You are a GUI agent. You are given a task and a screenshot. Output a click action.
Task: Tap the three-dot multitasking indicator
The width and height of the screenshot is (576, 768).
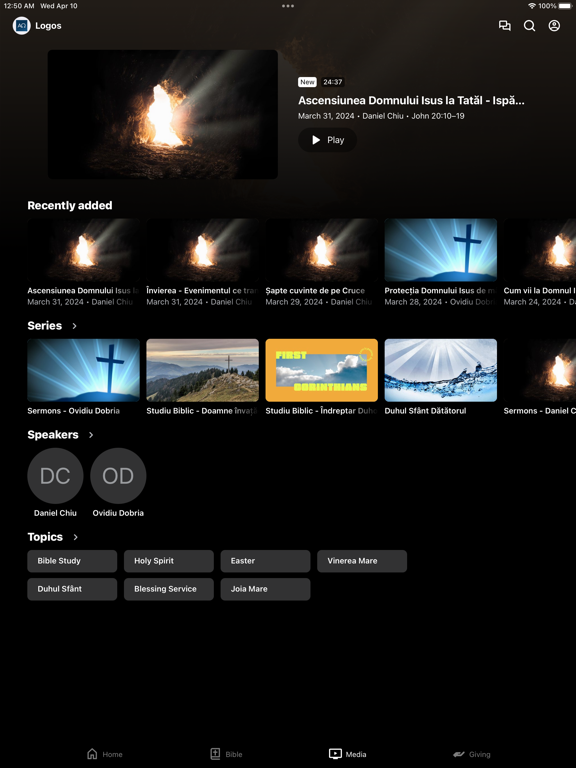tap(288, 6)
